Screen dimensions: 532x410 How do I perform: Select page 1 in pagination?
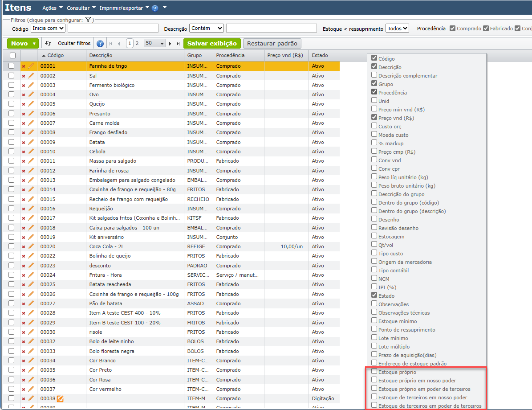(x=130, y=44)
